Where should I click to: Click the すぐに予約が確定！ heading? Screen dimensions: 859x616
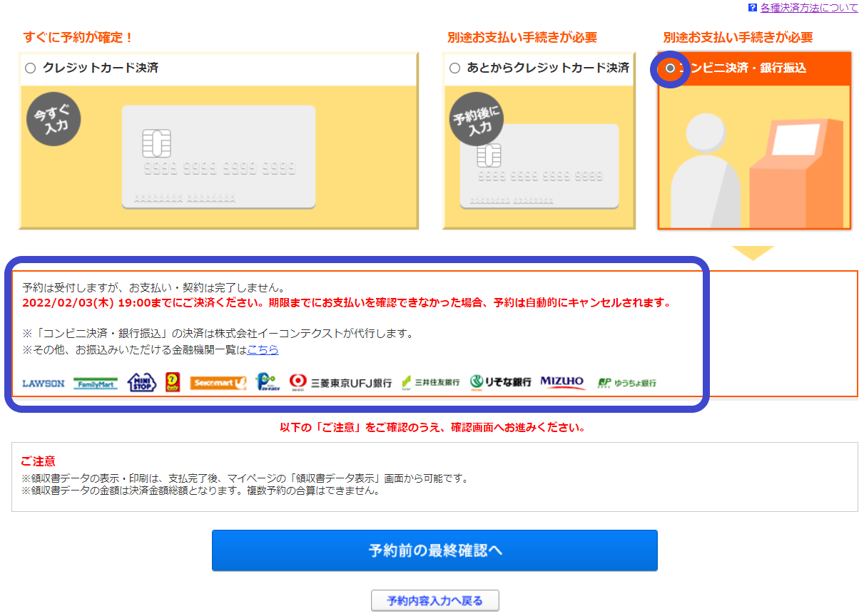(x=78, y=37)
